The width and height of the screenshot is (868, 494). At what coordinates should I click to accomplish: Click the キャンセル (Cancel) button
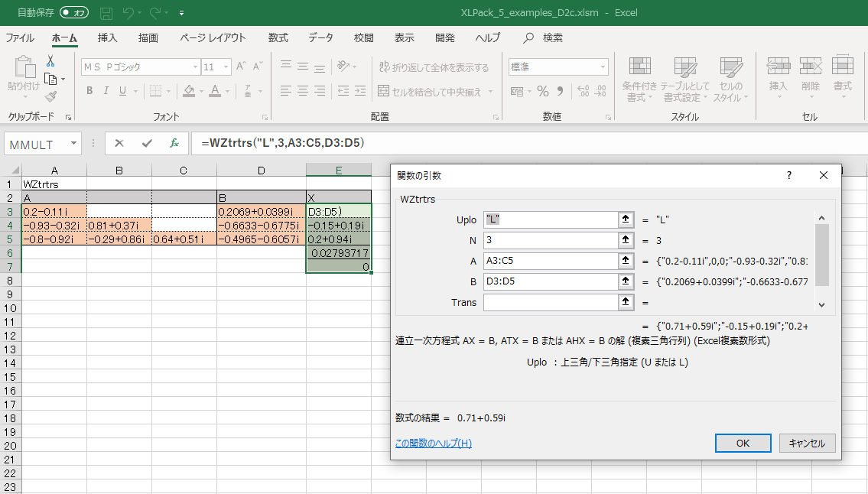(x=807, y=443)
